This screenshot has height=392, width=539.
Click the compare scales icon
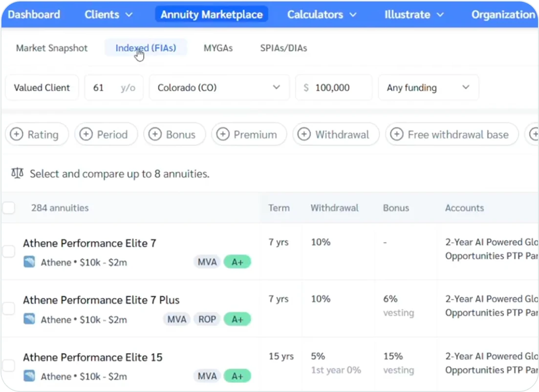pos(17,173)
